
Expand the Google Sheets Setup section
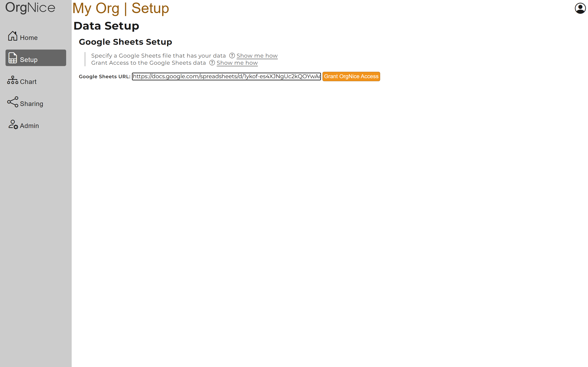pos(125,42)
